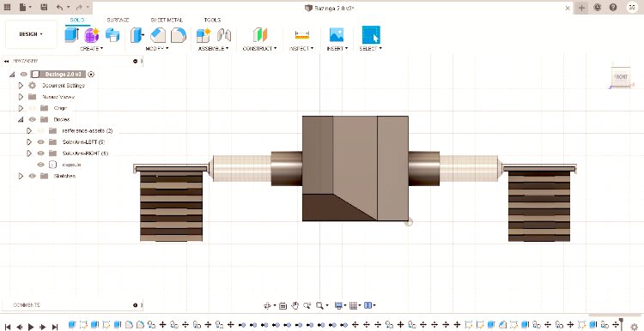Open the Display Settings monitor dropdown
The width and height of the screenshot is (644, 331).
pyautogui.click(x=341, y=305)
